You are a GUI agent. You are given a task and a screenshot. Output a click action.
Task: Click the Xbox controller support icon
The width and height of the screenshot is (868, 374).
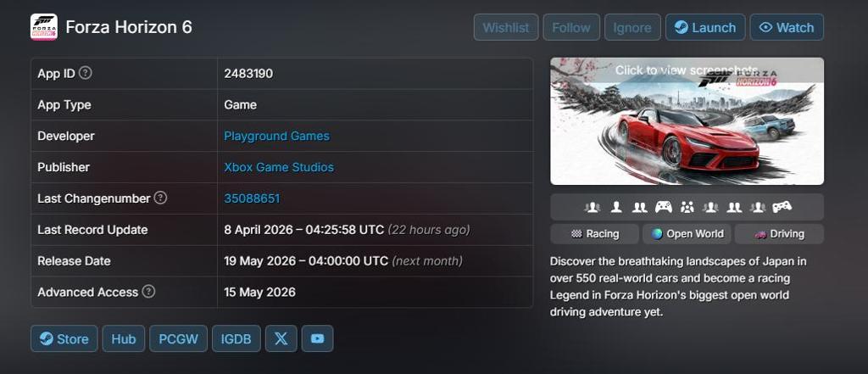tap(663, 207)
